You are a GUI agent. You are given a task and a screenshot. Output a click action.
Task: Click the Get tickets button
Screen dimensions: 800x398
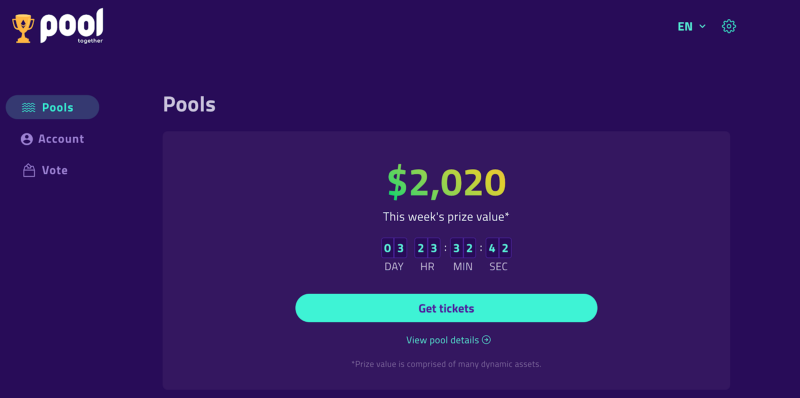[446, 308]
